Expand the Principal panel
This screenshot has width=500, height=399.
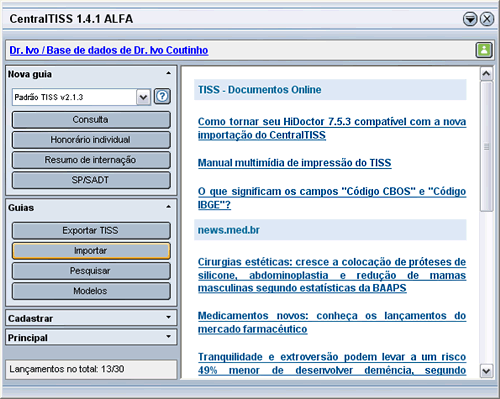[169, 337]
